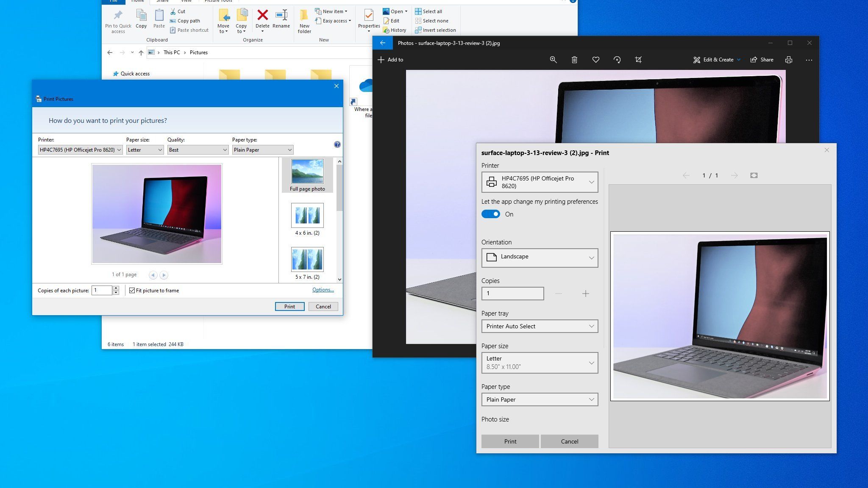This screenshot has height=488, width=868.
Task: Select the 4 x 6 in. (2) layout thumbnail
Action: (307, 216)
